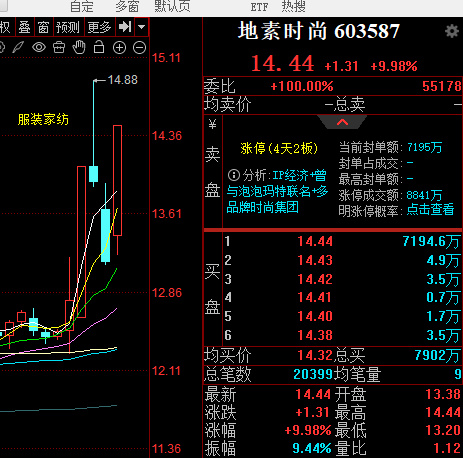
Task: Click the info icon before 分析
Action: pyautogui.click(x=234, y=175)
